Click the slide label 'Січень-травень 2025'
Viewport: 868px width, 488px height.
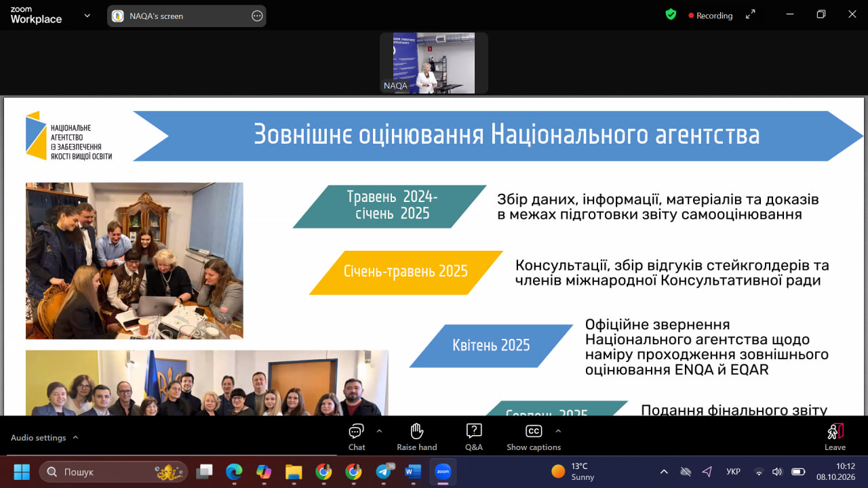(406, 272)
